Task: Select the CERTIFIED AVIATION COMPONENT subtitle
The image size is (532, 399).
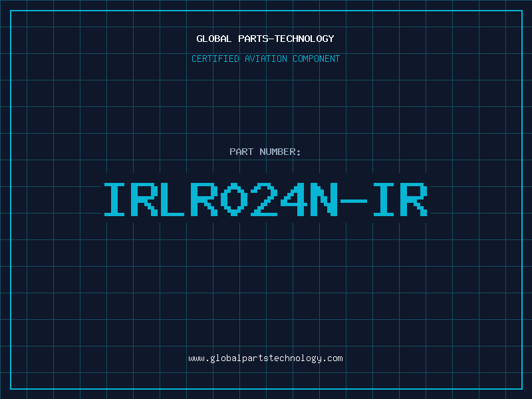Action: [x=265, y=59]
